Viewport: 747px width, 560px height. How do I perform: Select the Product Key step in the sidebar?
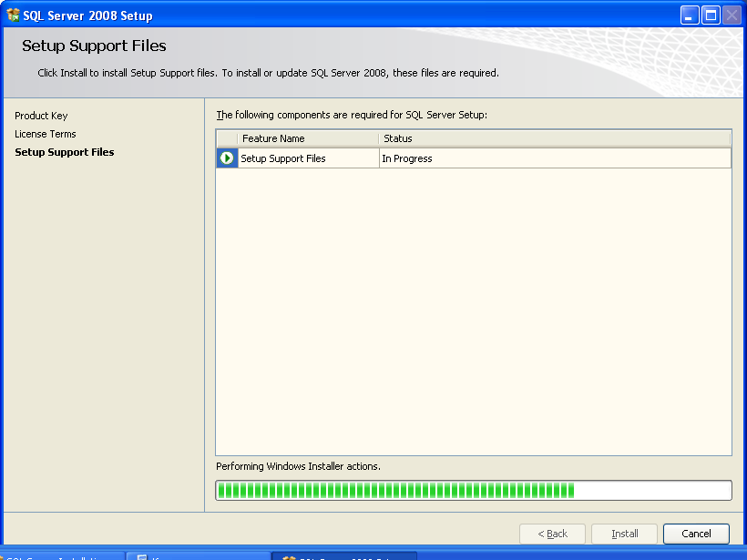(x=41, y=116)
